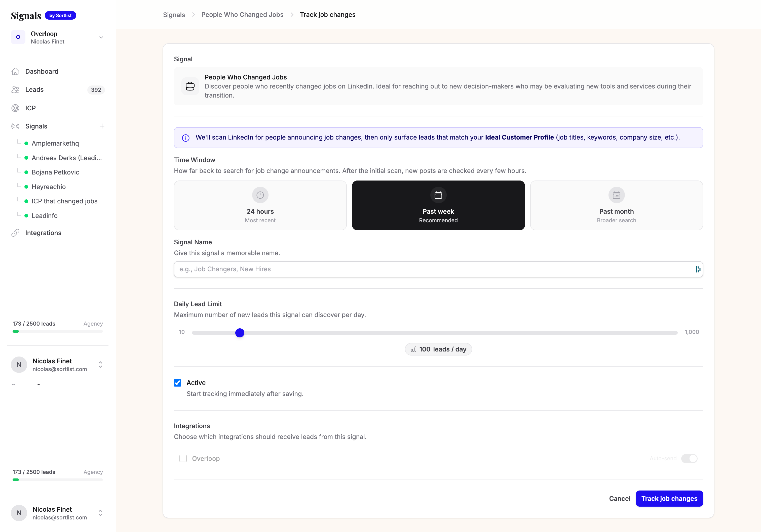Click the Signals broadcast icon in sidebar
This screenshot has width=761, height=532.
15,126
